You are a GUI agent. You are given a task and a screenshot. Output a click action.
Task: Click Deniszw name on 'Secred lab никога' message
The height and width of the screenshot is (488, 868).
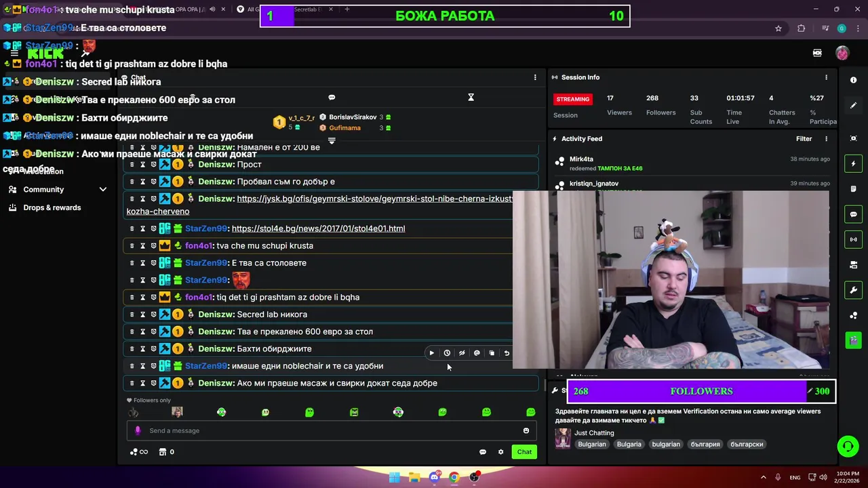(x=216, y=314)
